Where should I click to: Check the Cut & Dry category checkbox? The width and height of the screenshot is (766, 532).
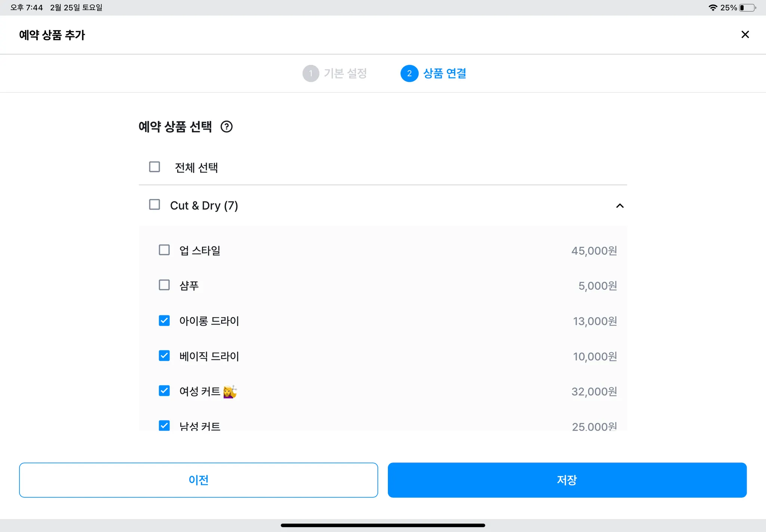point(154,205)
